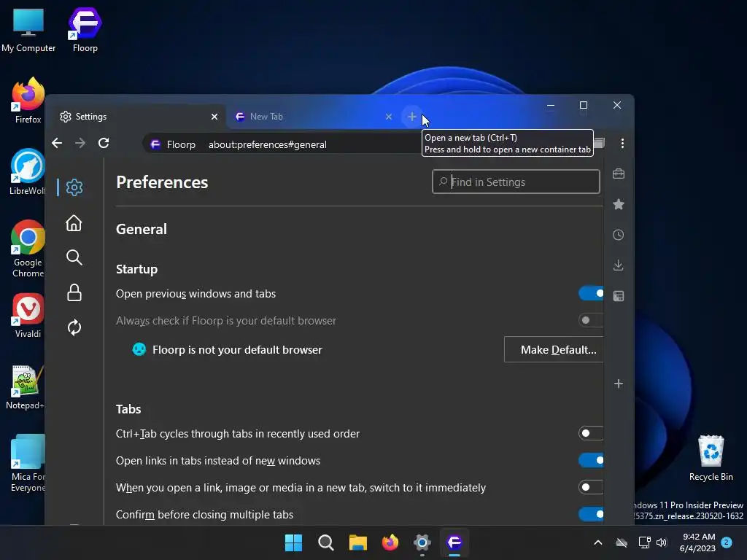Open browser manager sidebar briefcase panel
Screen dimensions: 747x560
[619, 174]
